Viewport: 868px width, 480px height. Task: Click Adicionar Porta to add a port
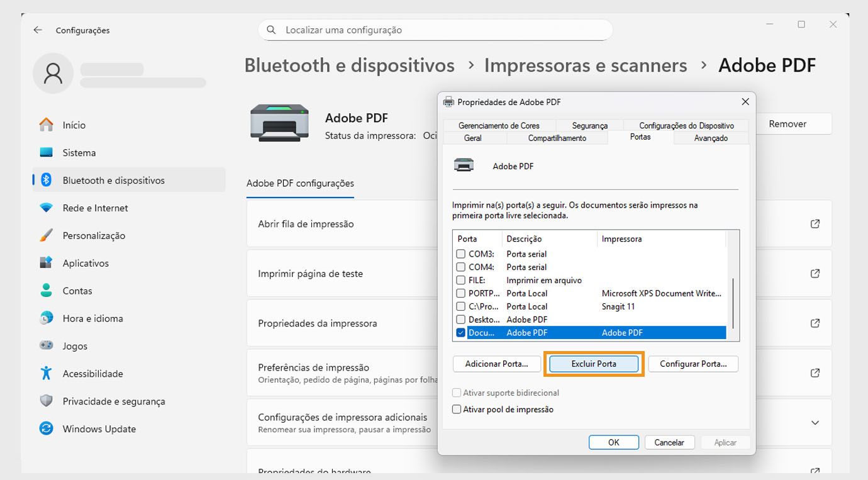pos(496,364)
